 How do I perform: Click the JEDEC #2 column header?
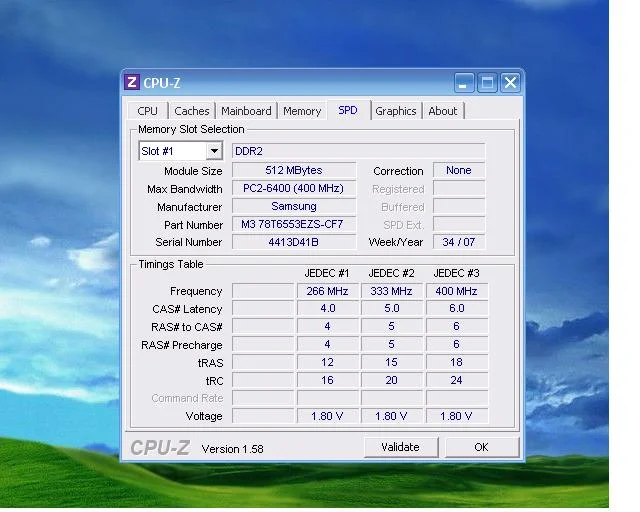391,273
